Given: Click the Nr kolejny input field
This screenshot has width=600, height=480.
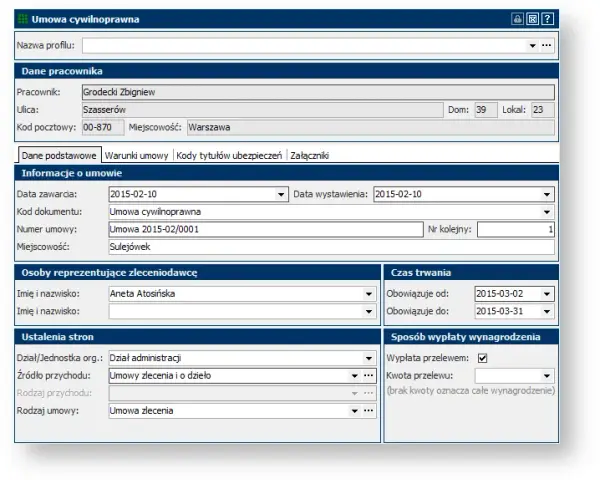Looking at the screenshot, I should click(x=515, y=230).
